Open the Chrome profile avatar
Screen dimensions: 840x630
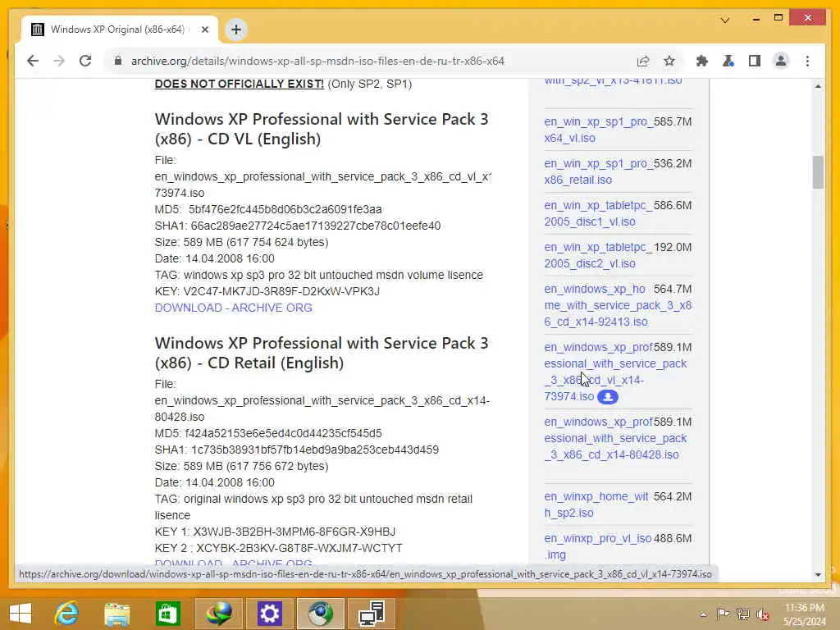click(x=781, y=61)
